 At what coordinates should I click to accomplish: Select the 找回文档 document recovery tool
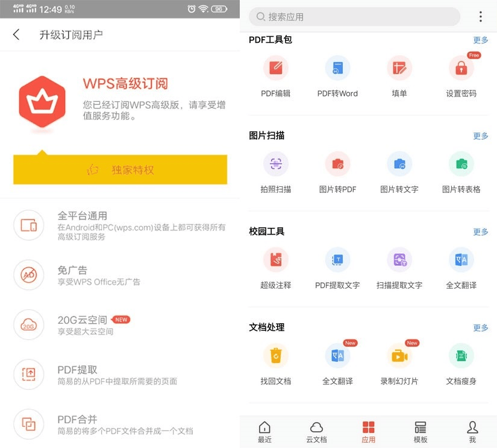click(276, 363)
